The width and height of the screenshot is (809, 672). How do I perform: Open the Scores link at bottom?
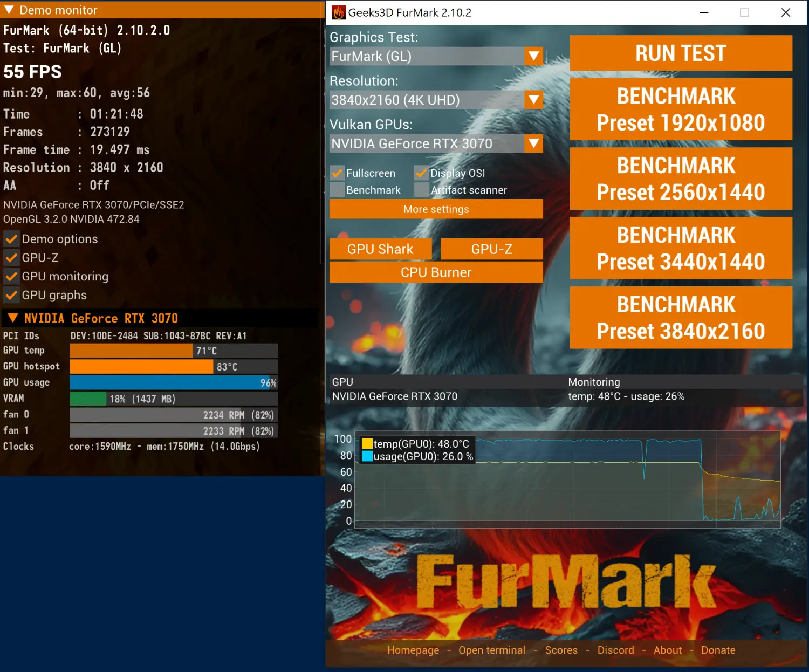pos(561,650)
